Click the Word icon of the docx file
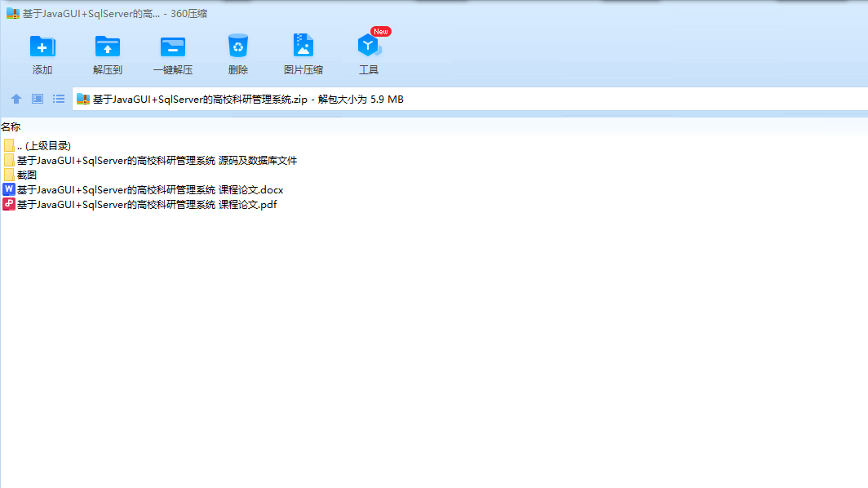The height and width of the screenshot is (488, 868). pyautogui.click(x=8, y=189)
